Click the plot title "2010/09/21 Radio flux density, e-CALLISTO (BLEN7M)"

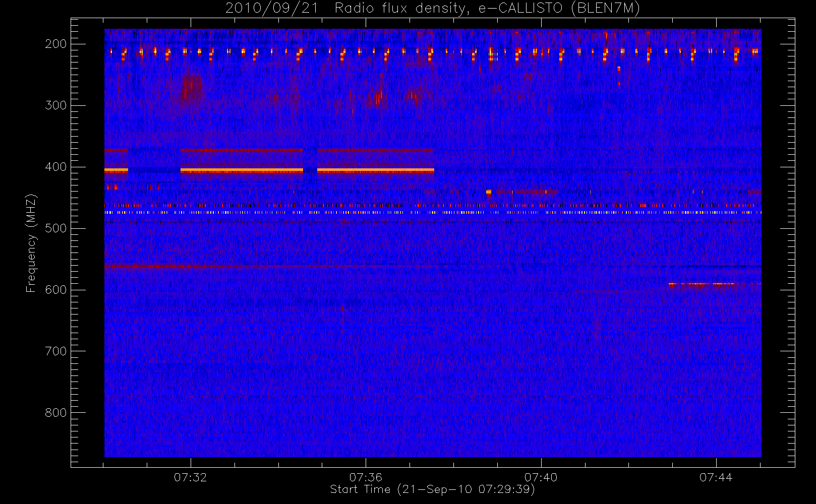tap(433, 9)
